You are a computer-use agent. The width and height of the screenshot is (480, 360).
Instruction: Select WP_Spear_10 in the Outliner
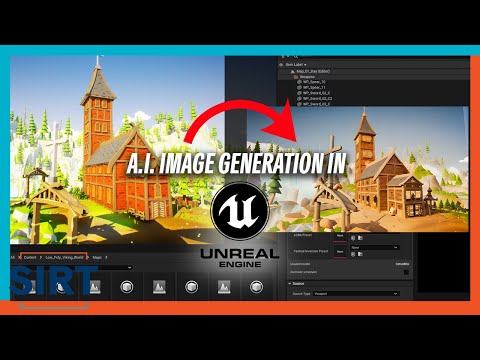pos(314,82)
